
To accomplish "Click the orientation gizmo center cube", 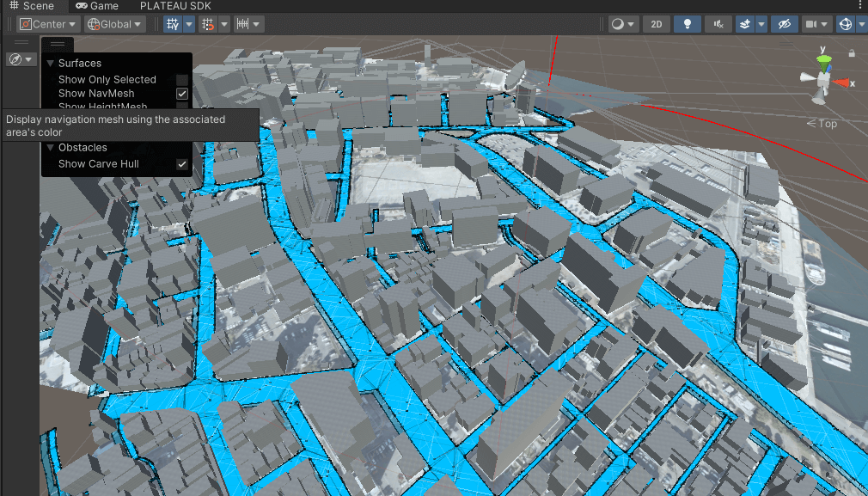I will pos(825,82).
